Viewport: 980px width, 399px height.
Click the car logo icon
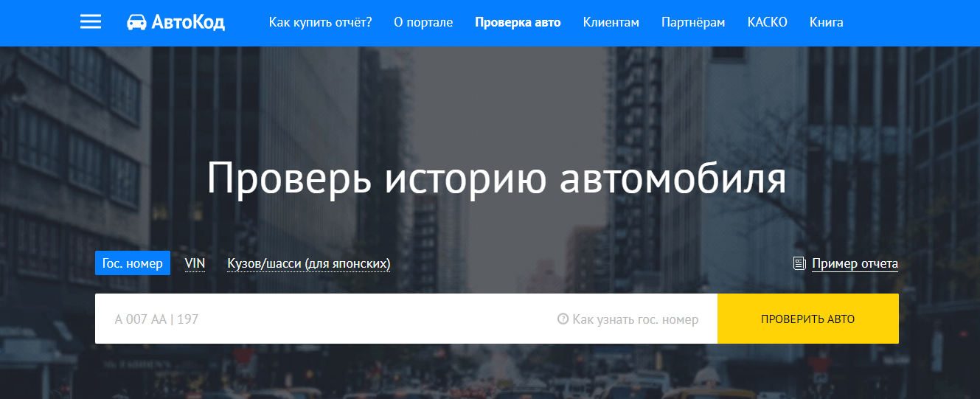[136, 22]
